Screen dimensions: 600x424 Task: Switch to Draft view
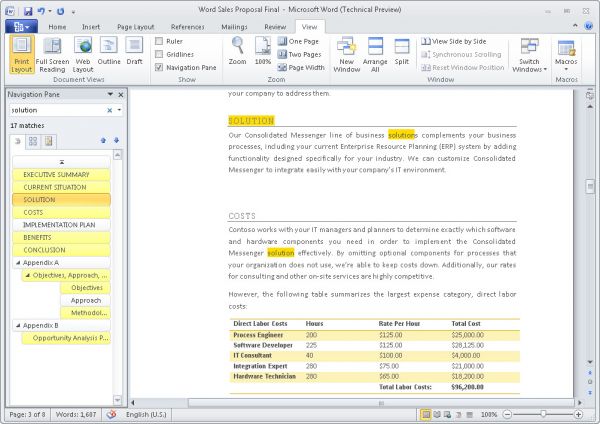(134, 51)
